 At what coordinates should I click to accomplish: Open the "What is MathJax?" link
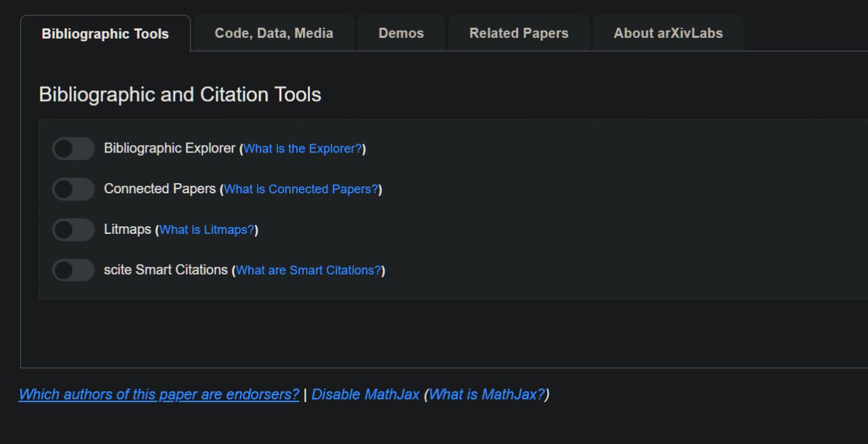(486, 395)
